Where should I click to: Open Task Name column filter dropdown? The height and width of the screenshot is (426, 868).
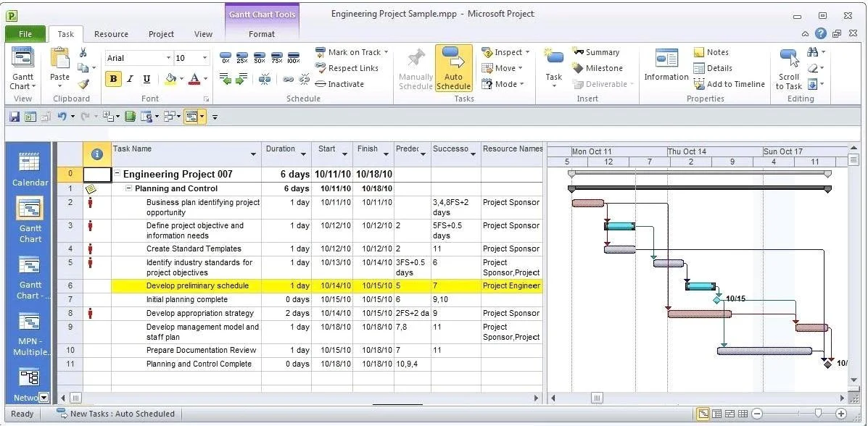coord(254,154)
